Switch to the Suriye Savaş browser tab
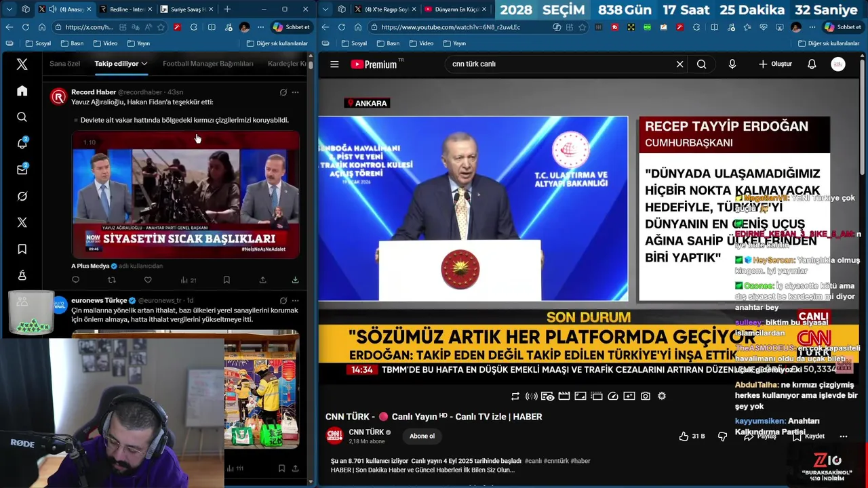This screenshot has width=868, height=488. pyautogui.click(x=186, y=9)
